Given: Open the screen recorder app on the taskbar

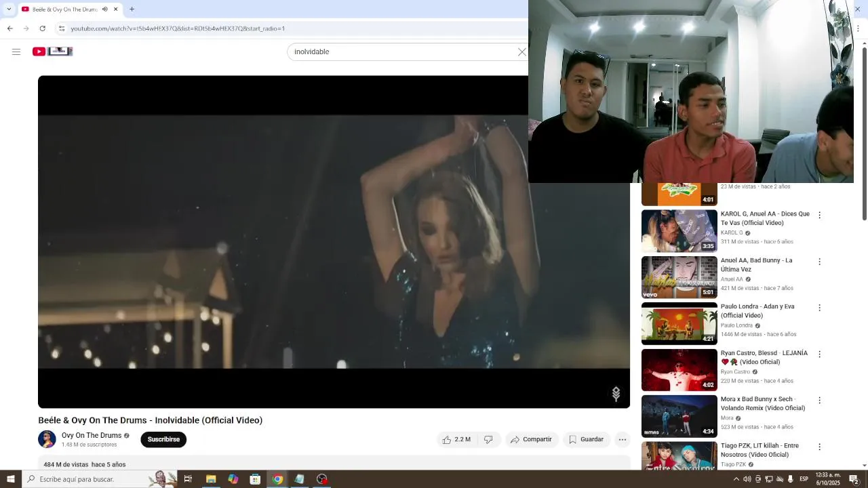Looking at the screenshot, I should click(322, 479).
